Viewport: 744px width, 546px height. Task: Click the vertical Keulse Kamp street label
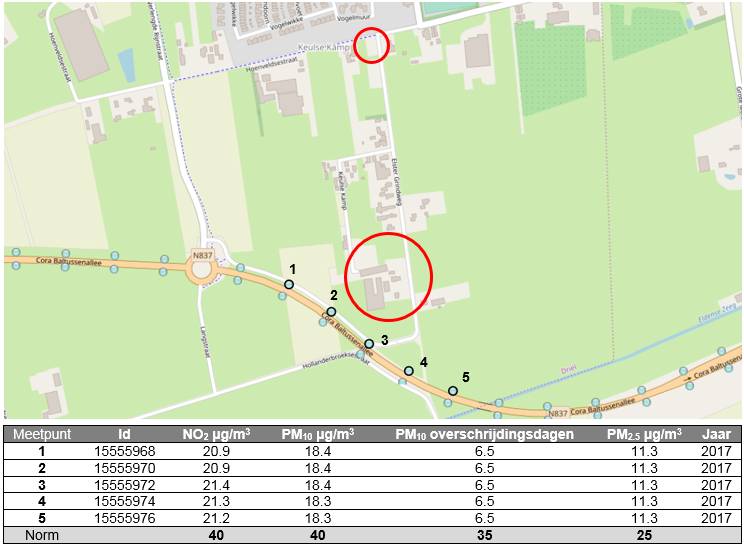[x=342, y=190]
